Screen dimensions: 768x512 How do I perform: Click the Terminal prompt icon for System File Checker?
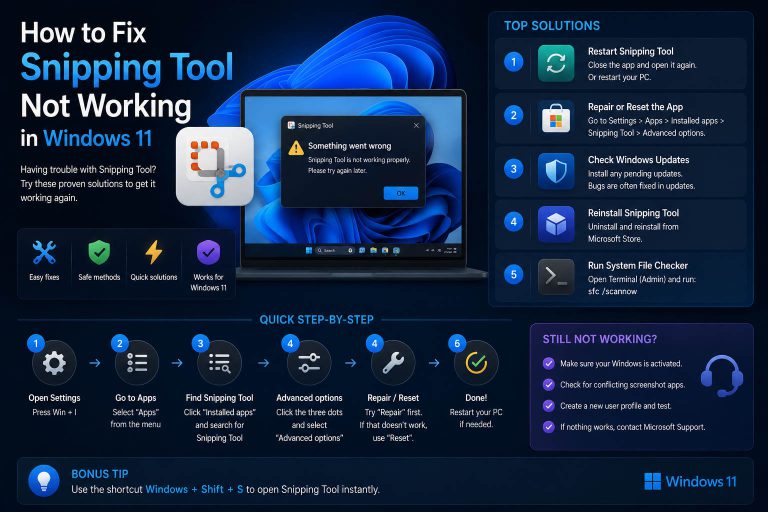556,277
